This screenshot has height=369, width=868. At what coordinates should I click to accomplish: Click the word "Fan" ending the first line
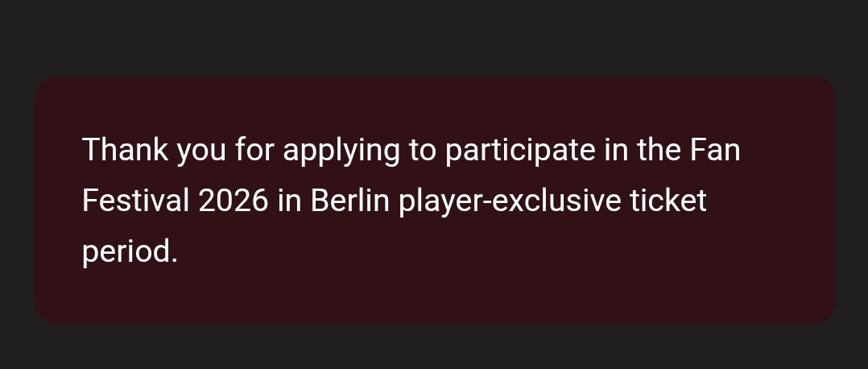pyautogui.click(x=715, y=150)
